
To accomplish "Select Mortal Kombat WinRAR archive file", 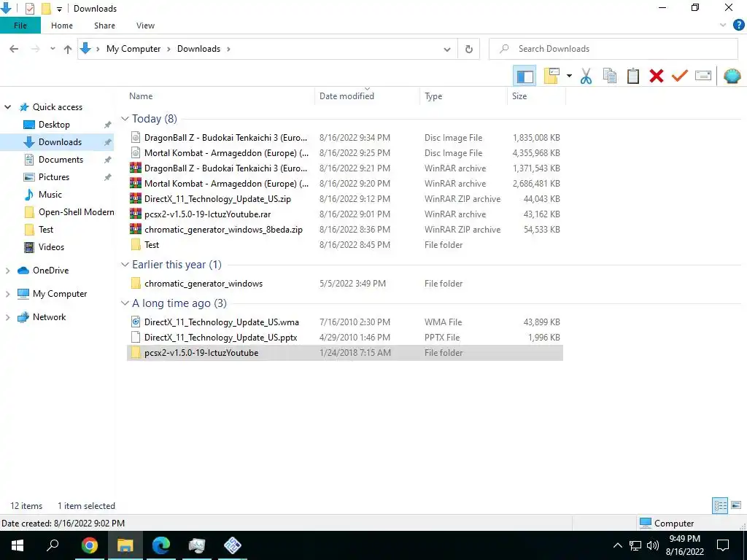I will (345, 183).
